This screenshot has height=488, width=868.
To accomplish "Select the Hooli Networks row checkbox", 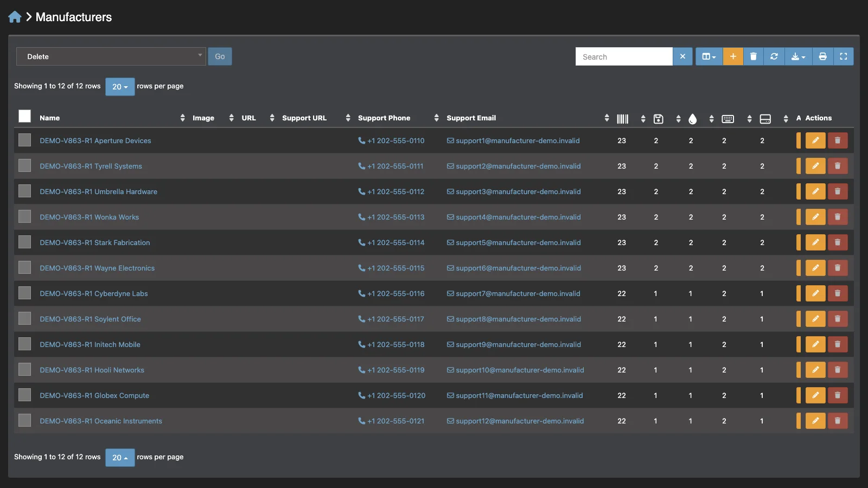I will click(24, 369).
